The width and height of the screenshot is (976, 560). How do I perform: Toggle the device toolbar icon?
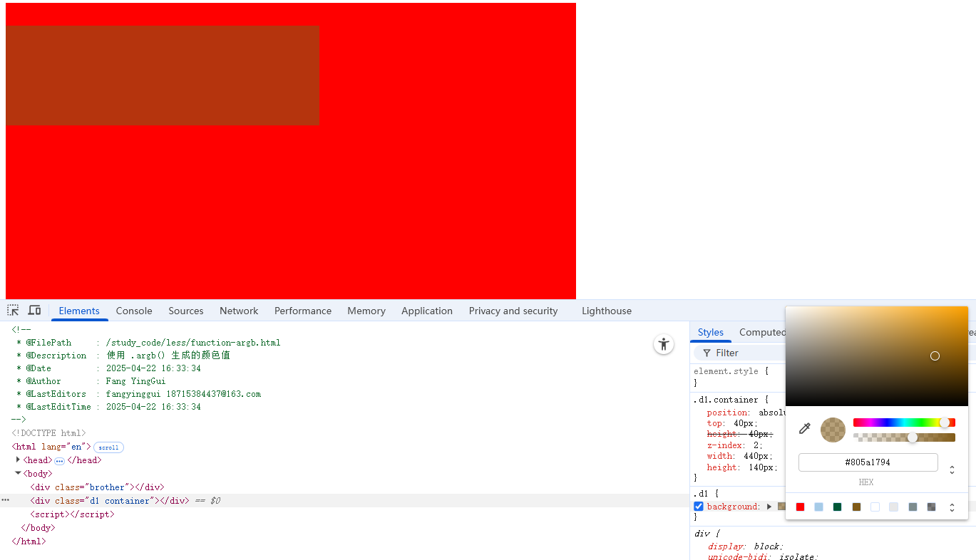(x=34, y=311)
